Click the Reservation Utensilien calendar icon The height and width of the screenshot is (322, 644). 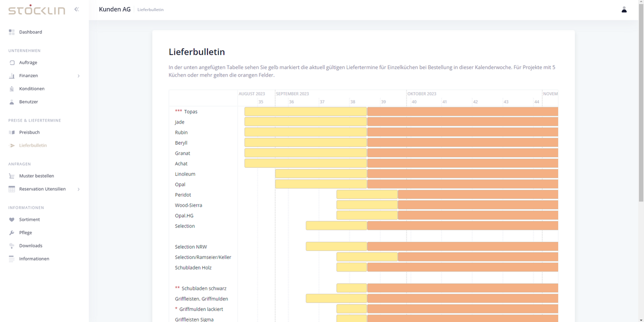tap(12, 189)
